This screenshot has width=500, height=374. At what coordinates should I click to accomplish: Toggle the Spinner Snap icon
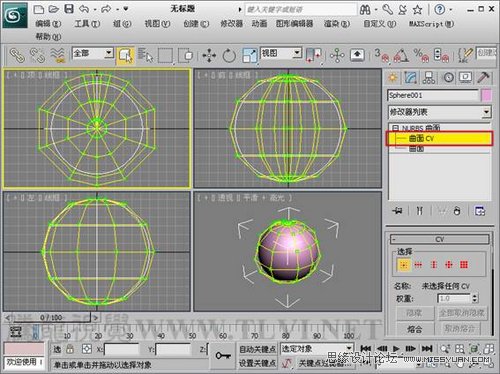(x=441, y=55)
